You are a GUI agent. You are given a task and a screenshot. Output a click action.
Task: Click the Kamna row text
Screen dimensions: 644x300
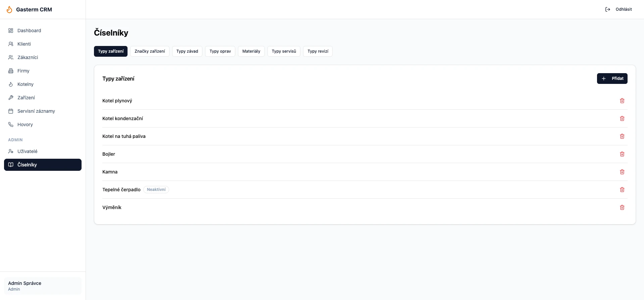pos(110,172)
